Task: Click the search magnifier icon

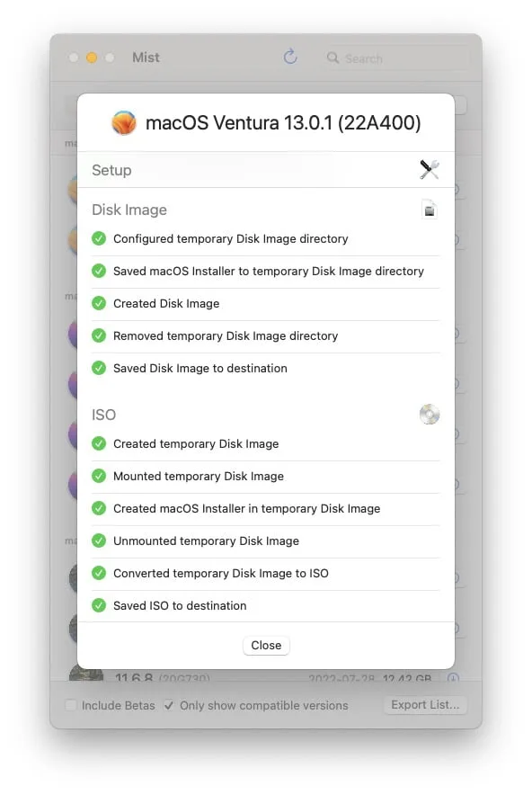Action: click(x=332, y=58)
